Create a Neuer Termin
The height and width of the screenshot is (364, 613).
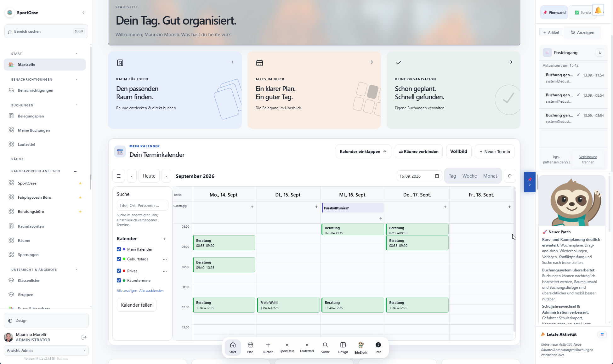point(495,151)
